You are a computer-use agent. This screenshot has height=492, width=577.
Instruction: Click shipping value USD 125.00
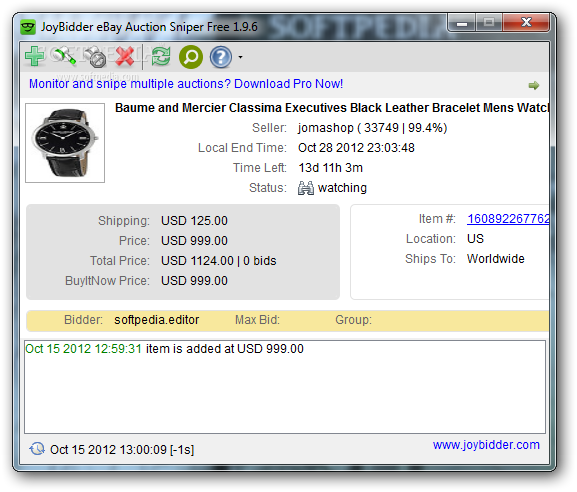194,221
